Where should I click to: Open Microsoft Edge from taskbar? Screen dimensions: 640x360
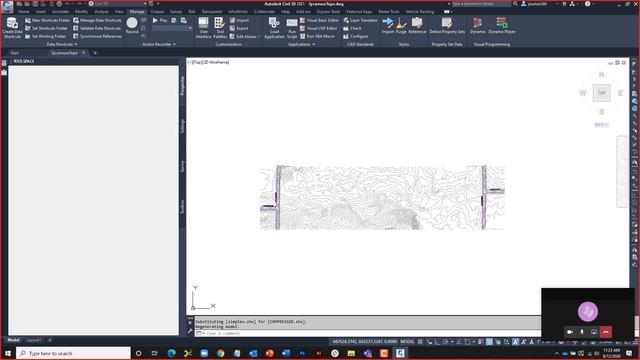[171, 353]
